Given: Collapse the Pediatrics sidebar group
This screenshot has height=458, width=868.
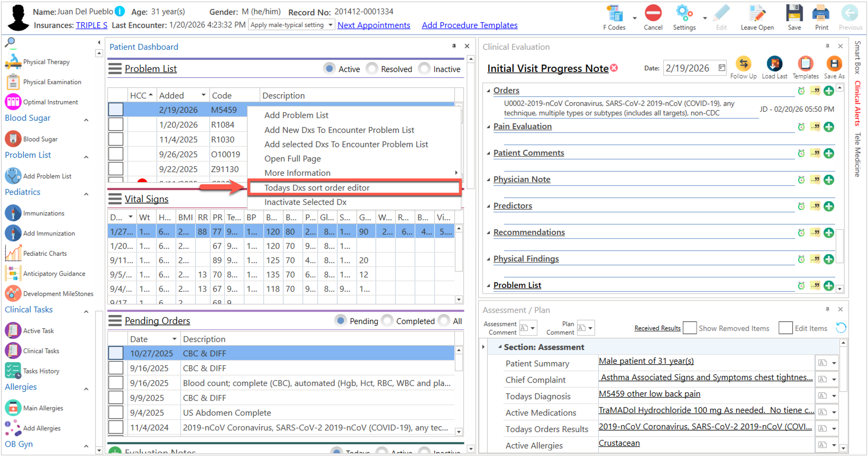Looking at the screenshot, I should 86,194.
